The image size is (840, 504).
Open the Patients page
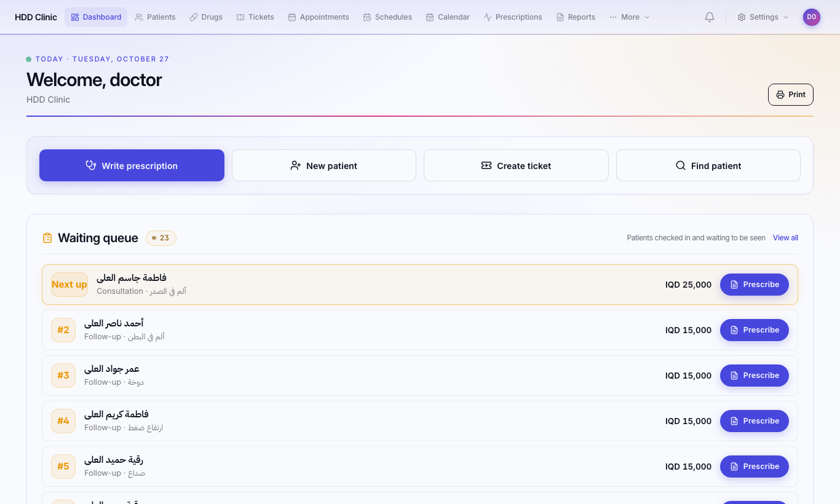[x=155, y=17]
